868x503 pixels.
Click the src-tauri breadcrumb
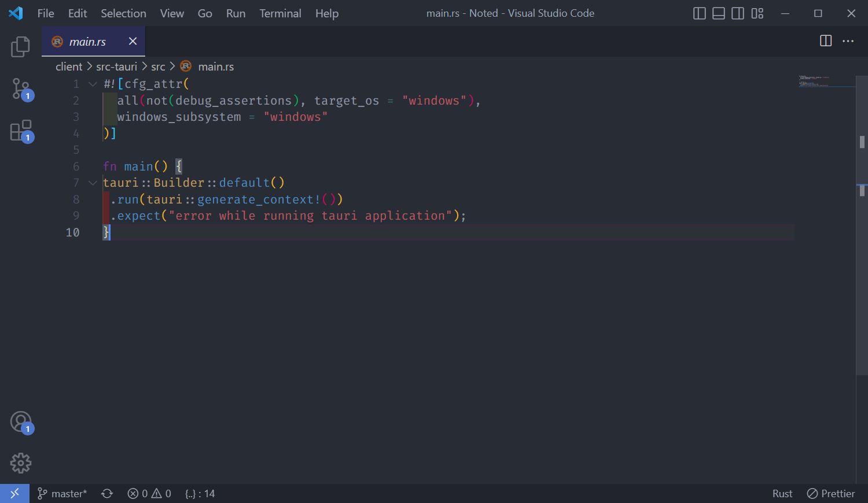tap(116, 66)
